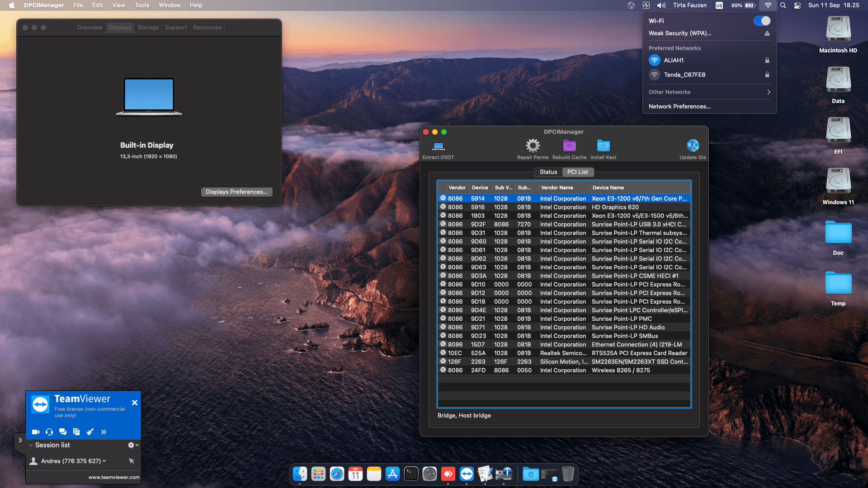
Task: Switch to the Storage tab
Action: [x=148, y=28]
